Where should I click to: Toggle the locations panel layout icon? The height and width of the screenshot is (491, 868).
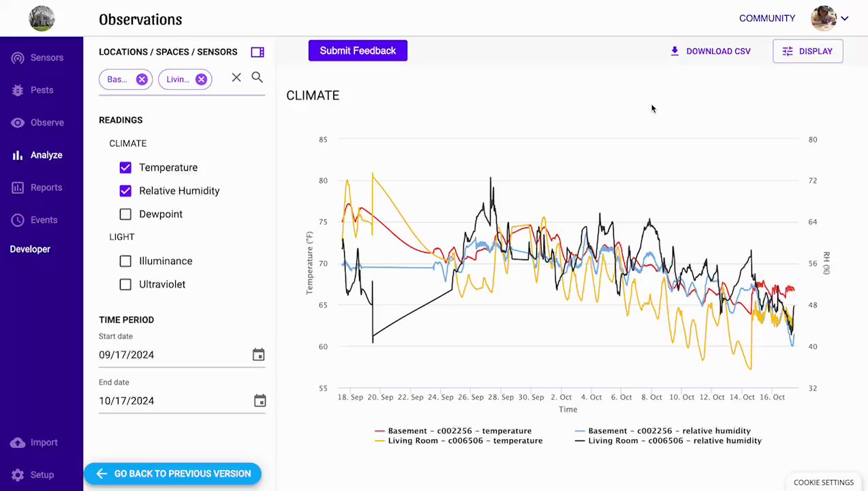click(x=258, y=53)
